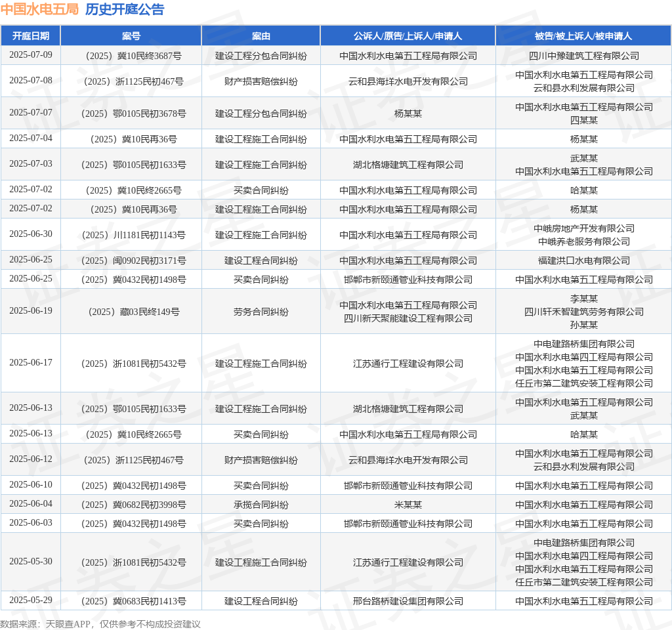Click 湖北格塘建筑工程有限公司 in the 2025-06-13 row

408,409
